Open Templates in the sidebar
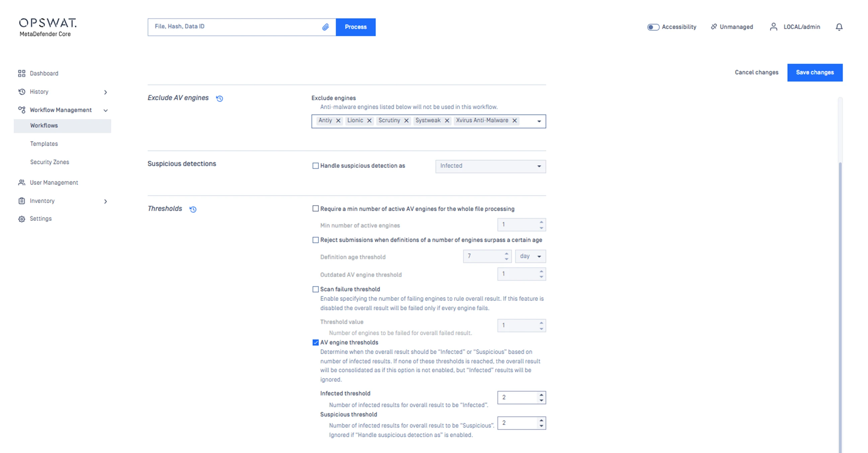This screenshot has height=453, width=868. point(44,144)
